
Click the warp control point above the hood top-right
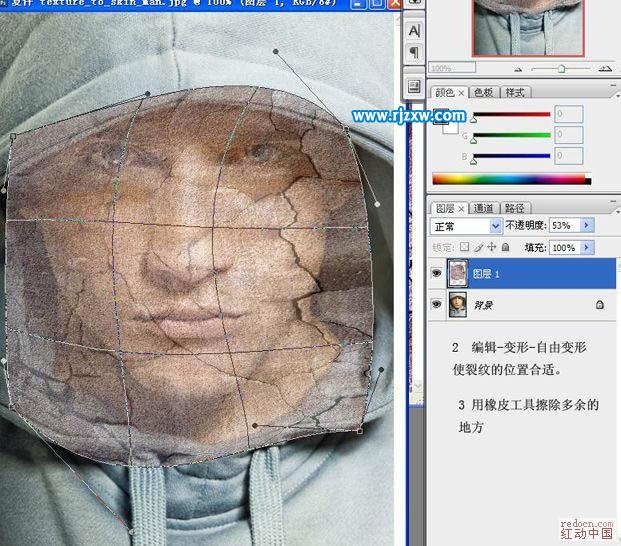point(276,51)
